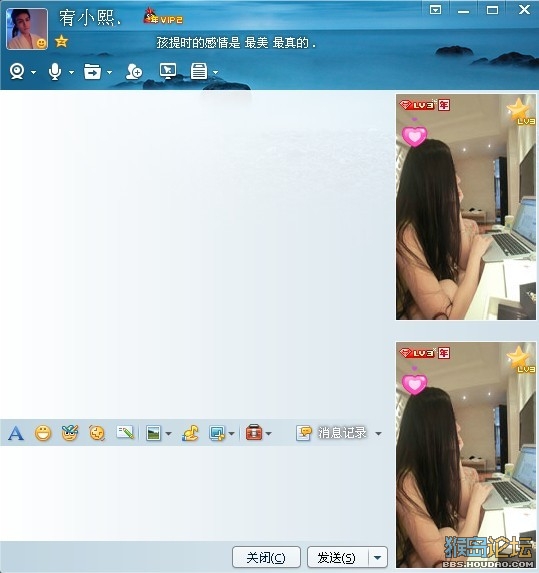Click the LV3 red diamond badge on upper image

418,105
